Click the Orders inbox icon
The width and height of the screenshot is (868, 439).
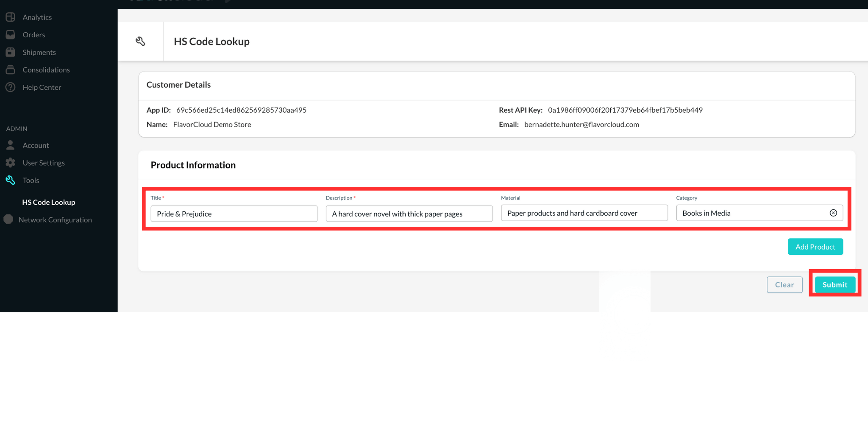click(11, 35)
